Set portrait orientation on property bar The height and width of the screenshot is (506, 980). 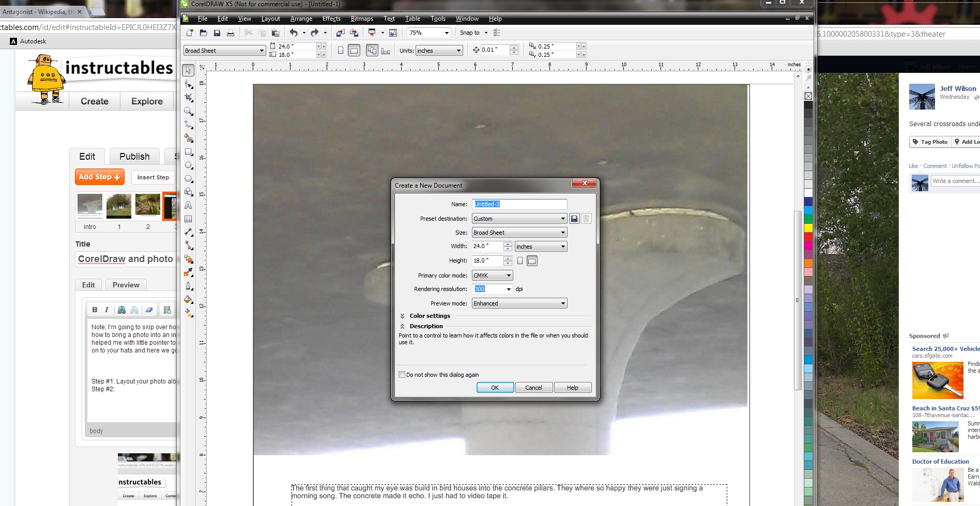(341, 51)
